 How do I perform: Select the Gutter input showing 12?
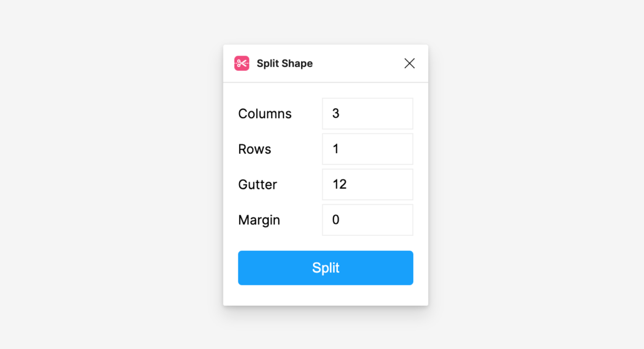[x=367, y=185]
